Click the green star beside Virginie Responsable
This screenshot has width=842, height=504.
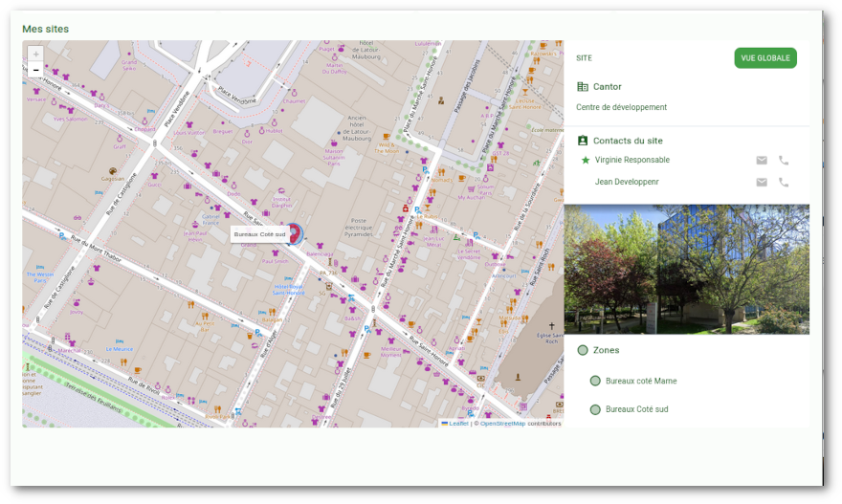(586, 160)
